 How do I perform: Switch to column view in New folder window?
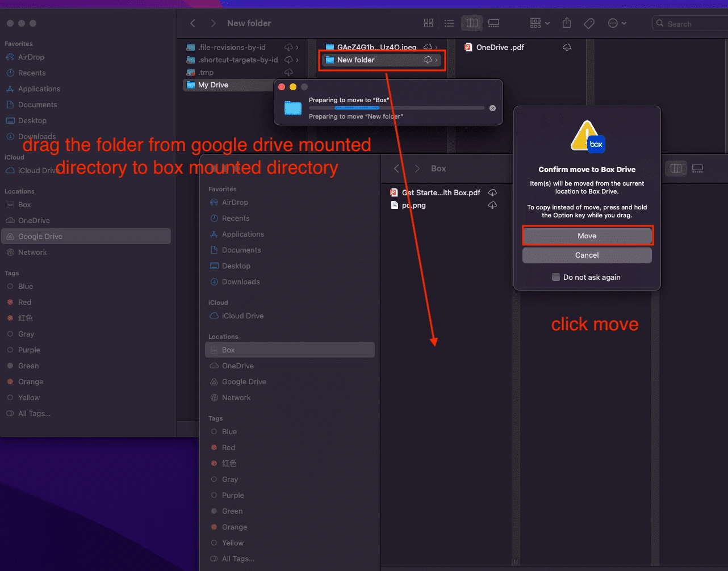472,23
